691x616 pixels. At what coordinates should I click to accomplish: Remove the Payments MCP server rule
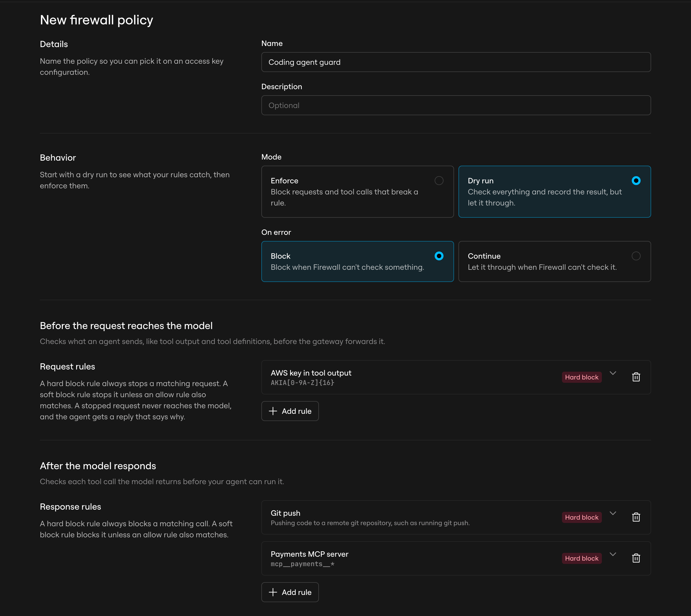click(x=636, y=558)
